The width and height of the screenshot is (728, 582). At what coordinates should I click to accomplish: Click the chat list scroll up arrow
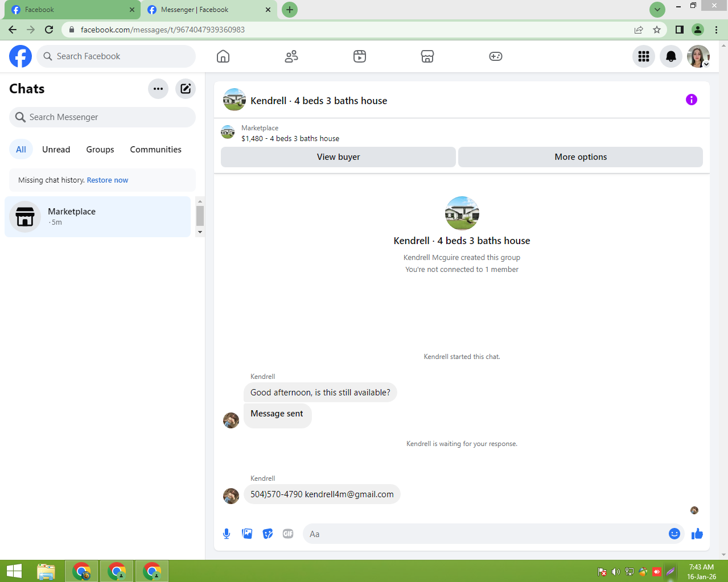(200, 201)
